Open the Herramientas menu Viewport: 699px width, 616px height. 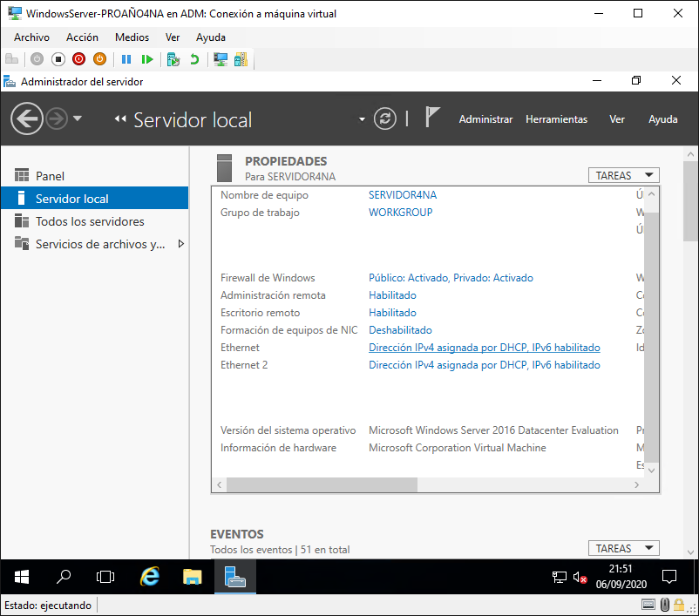tap(556, 119)
